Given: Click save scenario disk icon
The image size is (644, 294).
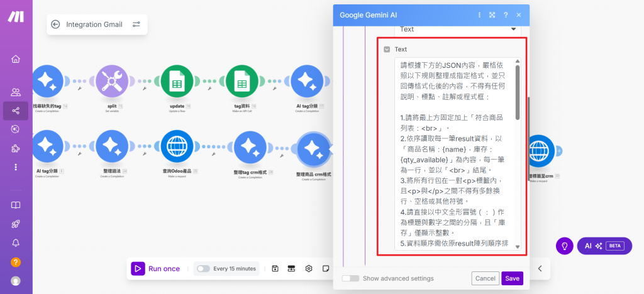Looking at the screenshot, I should coord(275,269).
